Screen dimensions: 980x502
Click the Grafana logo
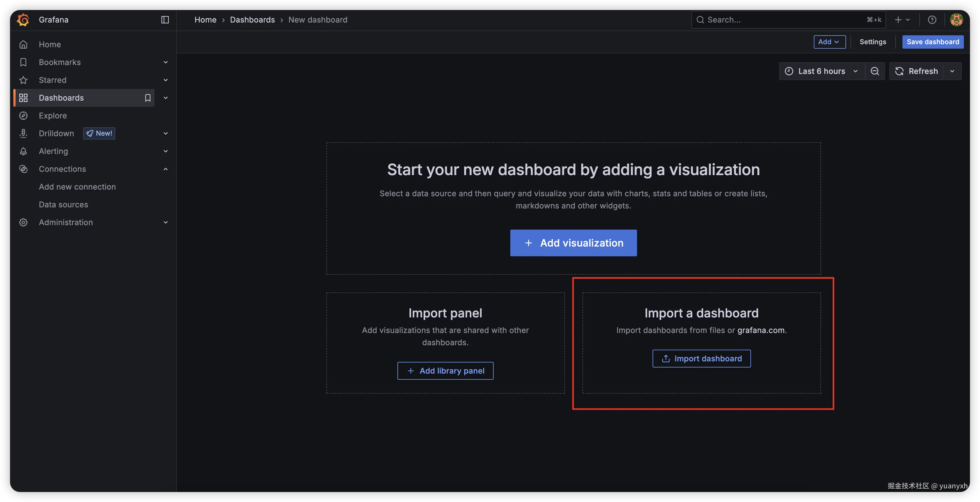point(23,19)
